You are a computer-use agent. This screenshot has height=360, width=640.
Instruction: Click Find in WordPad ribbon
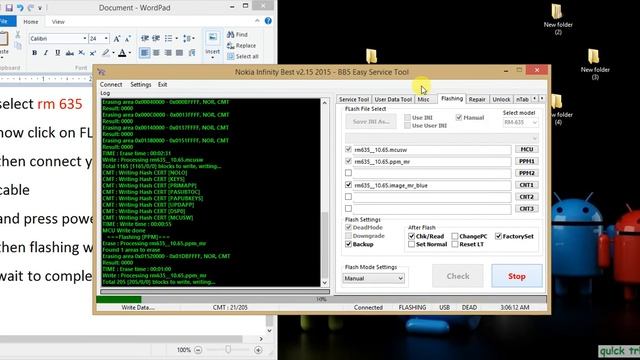(x=238, y=35)
